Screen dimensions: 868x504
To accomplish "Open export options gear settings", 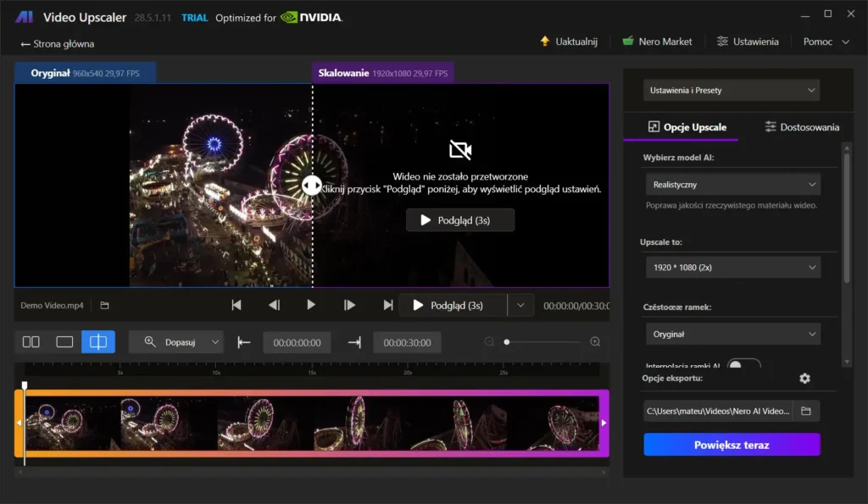I will pos(804,379).
